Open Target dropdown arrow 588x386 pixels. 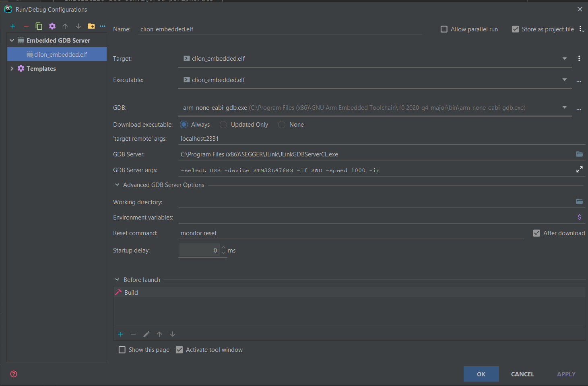565,59
